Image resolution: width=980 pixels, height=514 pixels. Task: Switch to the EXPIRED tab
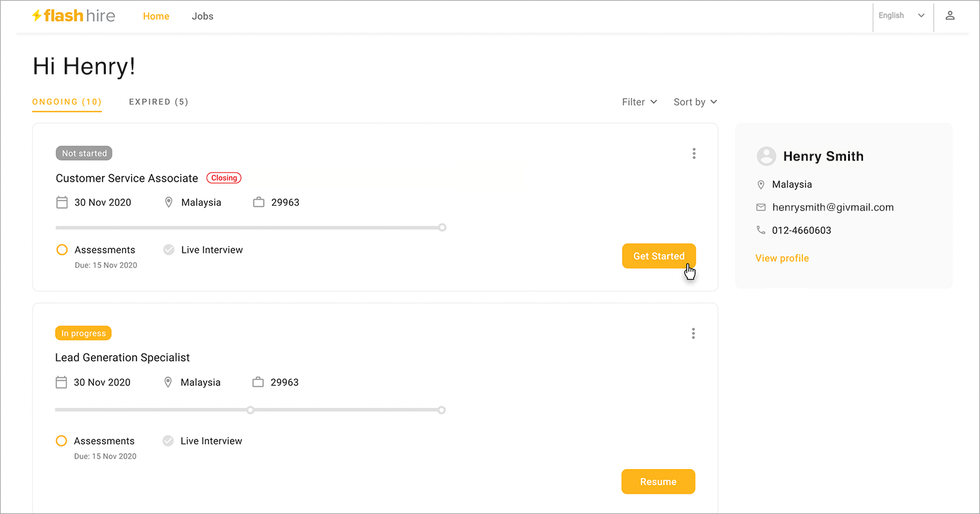[x=158, y=102]
